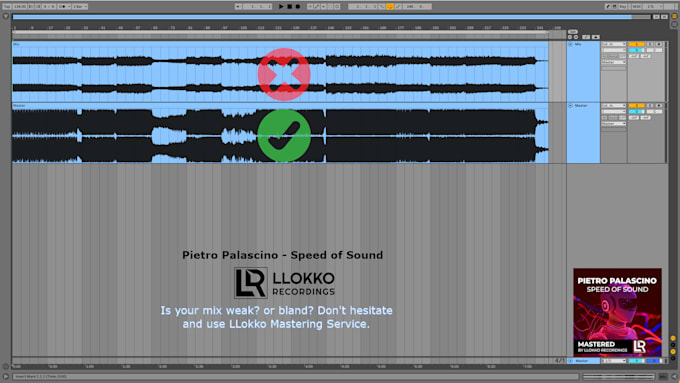Enable Draw Mode pencil icon
The height and width of the screenshot is (383, 680).
click(608, 7)
